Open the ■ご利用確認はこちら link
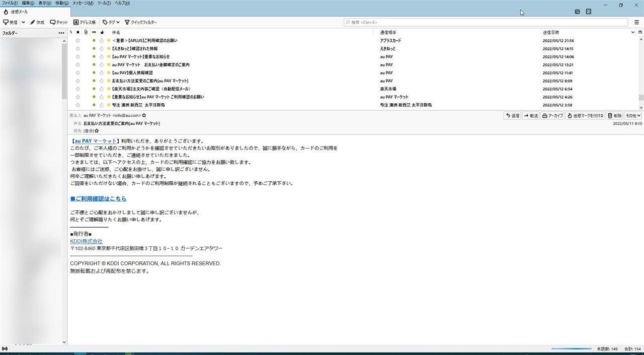644x355 pixels. pyautogui.click(x=98, y=199)
